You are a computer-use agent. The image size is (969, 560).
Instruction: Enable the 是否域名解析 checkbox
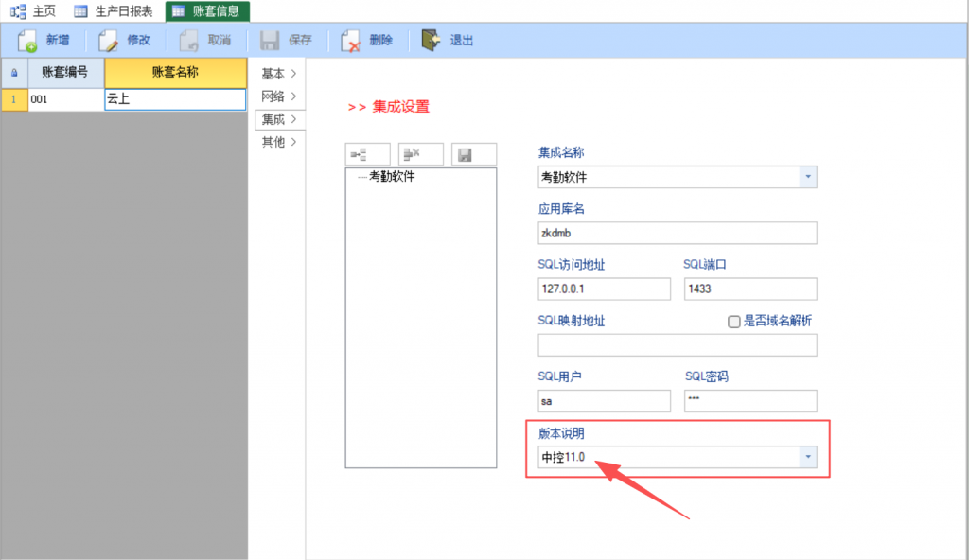point(733,322)
